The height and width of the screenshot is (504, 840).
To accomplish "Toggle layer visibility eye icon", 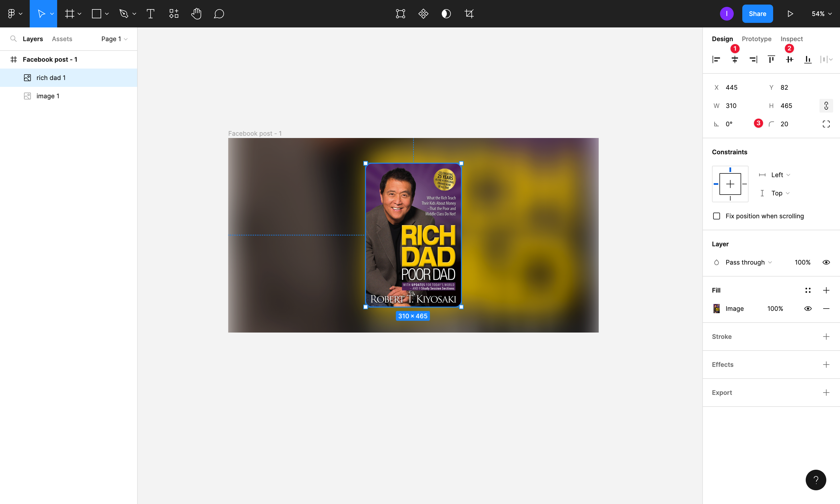I will point(826,262).
